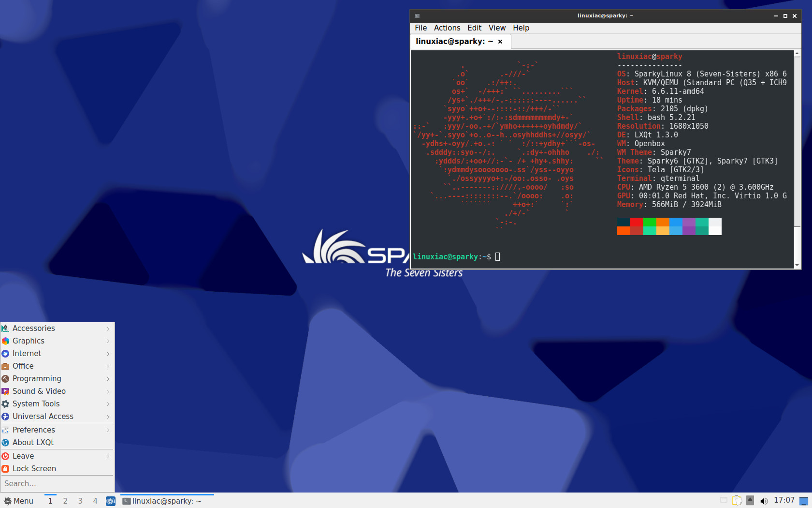Click the About LXQt icon
The height and width of the screenshot is (508, 812).
[x=5, y=442]
